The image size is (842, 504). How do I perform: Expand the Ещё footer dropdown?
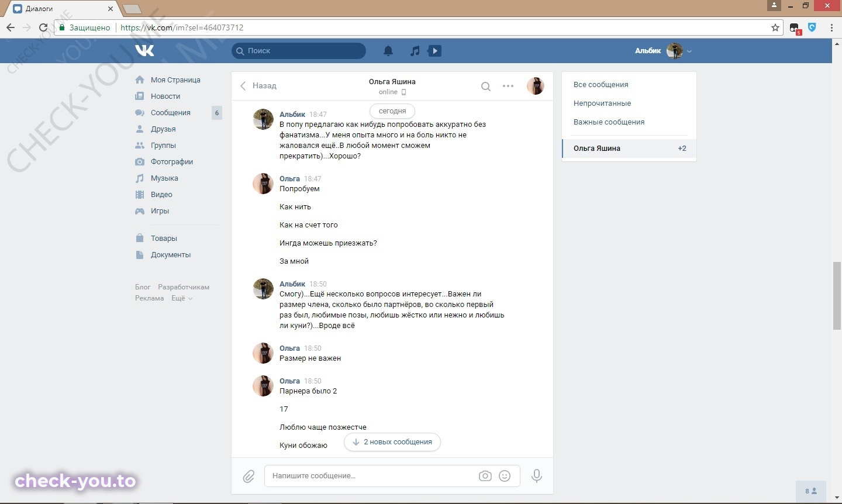181,298
